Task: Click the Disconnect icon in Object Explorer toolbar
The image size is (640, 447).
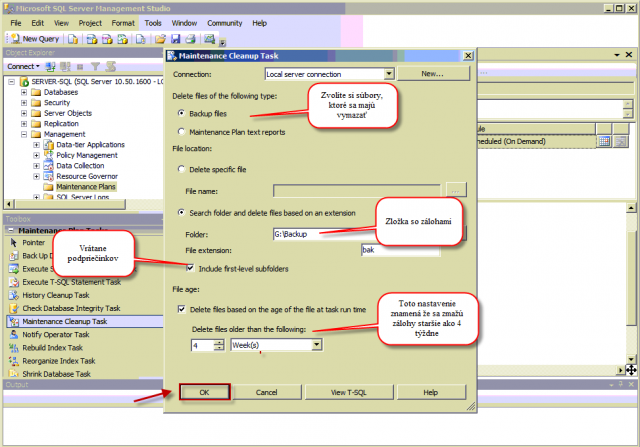Action: 65,66
